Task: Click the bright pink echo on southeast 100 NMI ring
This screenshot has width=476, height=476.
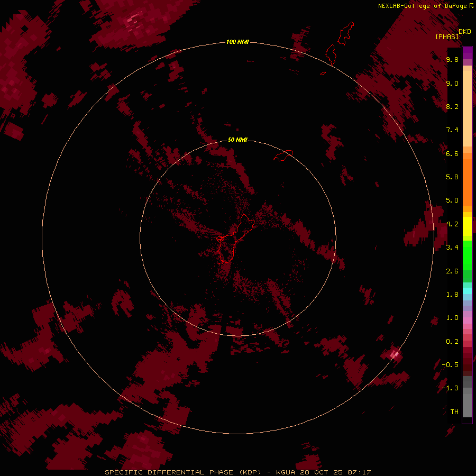Action: click(394, 354)
